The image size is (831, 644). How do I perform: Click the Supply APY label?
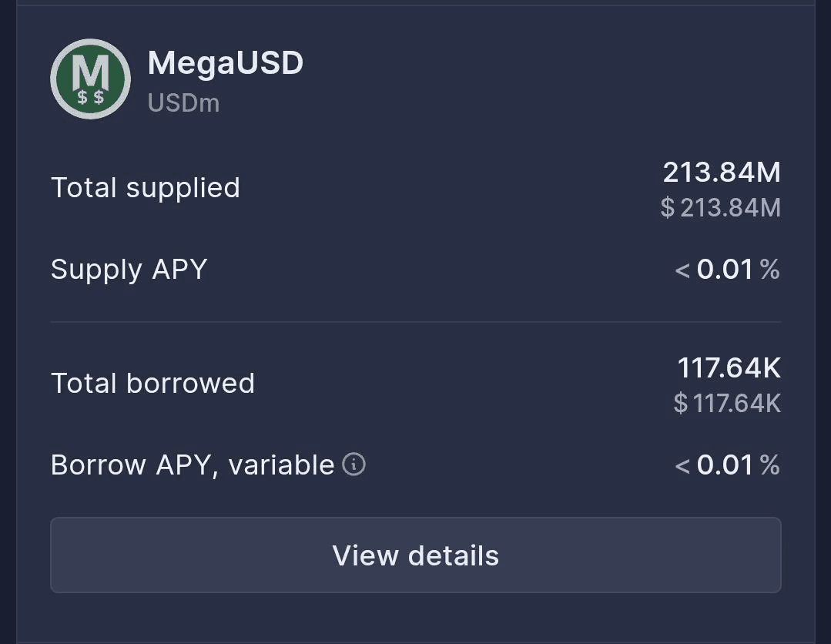(129, 270)
